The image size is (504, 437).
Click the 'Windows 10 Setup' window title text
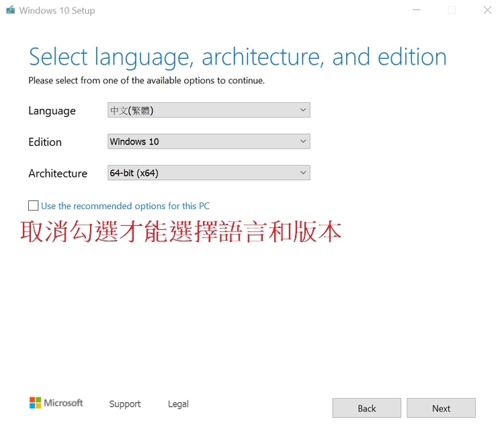[57, 11]
